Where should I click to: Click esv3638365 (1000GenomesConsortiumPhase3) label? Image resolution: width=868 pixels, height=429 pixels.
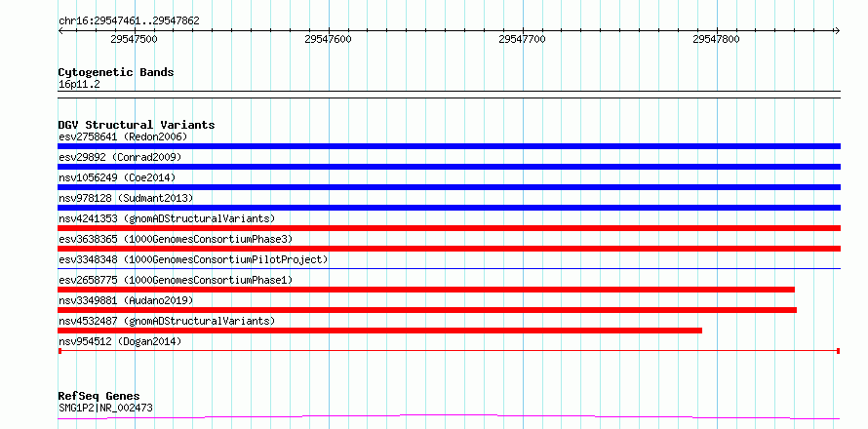pyautogui.click(x=176, y=239)
